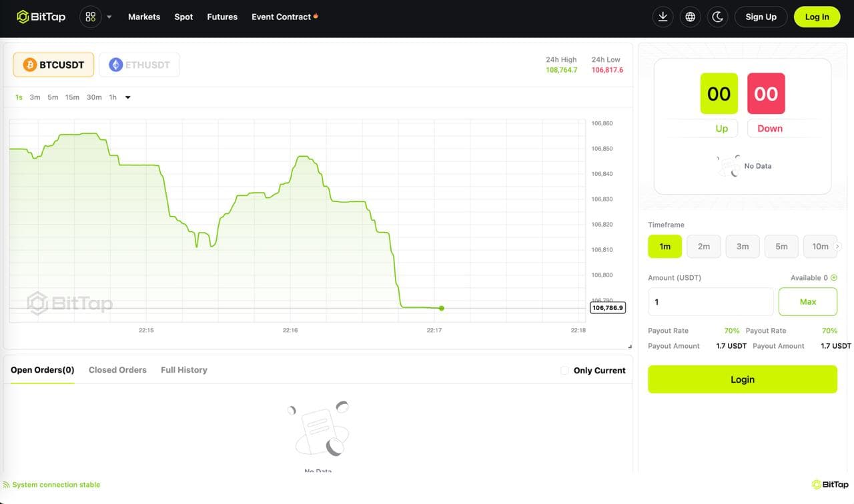
Task: Click the system connection status icon
Action: click(6, 485)
